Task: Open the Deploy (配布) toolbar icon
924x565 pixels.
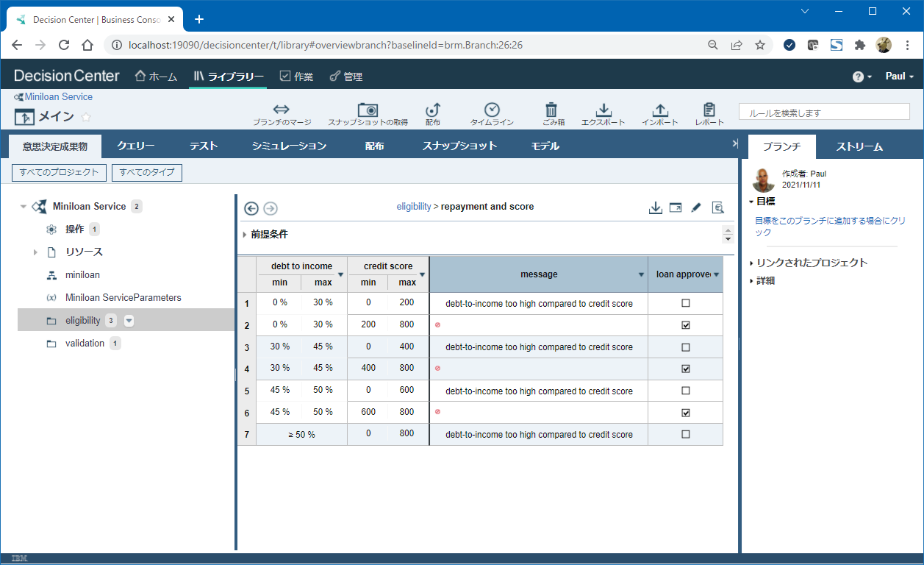Action: point(433,110)
